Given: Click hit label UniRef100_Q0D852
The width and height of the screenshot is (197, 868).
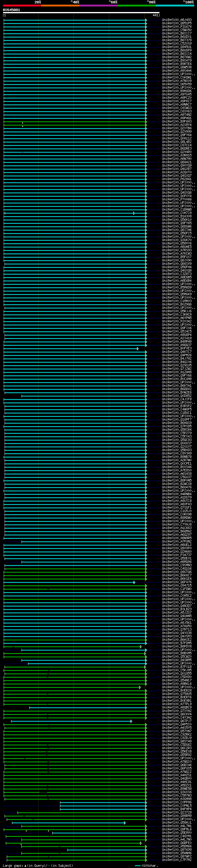Looking at the screenshot, I should click(x=177, y=396).
